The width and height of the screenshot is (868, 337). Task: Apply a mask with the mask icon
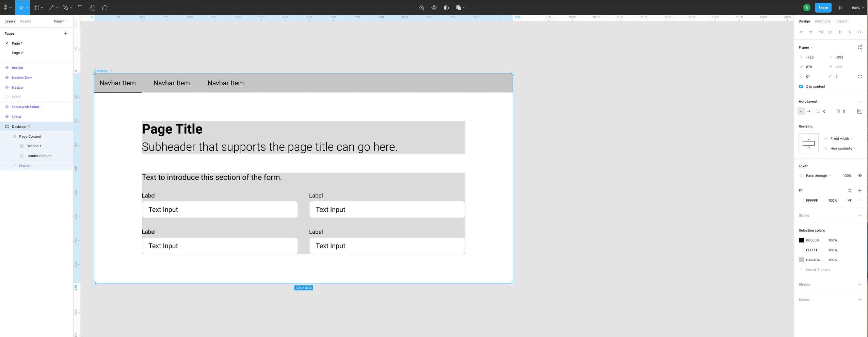(x=446, y=7)
